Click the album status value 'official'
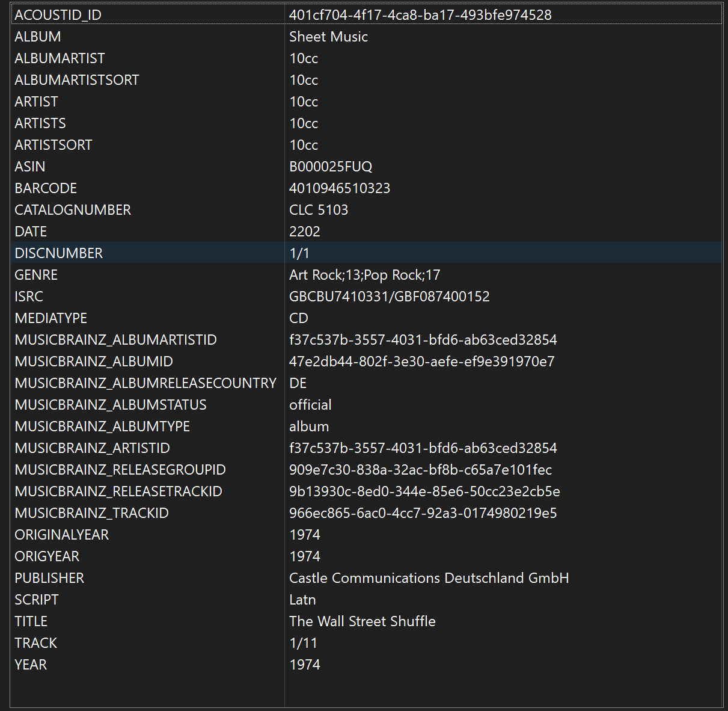This screenshot has width=728, height=711. pos(310,405)
